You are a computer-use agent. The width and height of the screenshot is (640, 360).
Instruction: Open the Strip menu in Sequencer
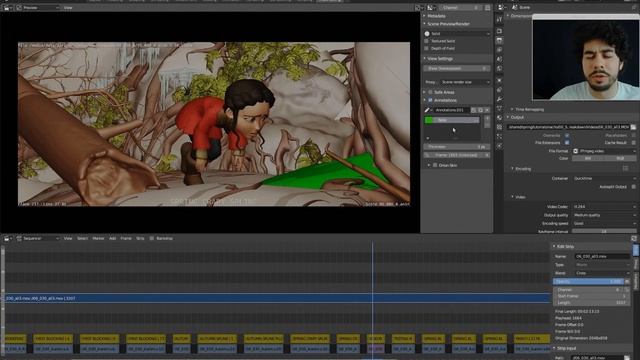(x=140, y=238)
